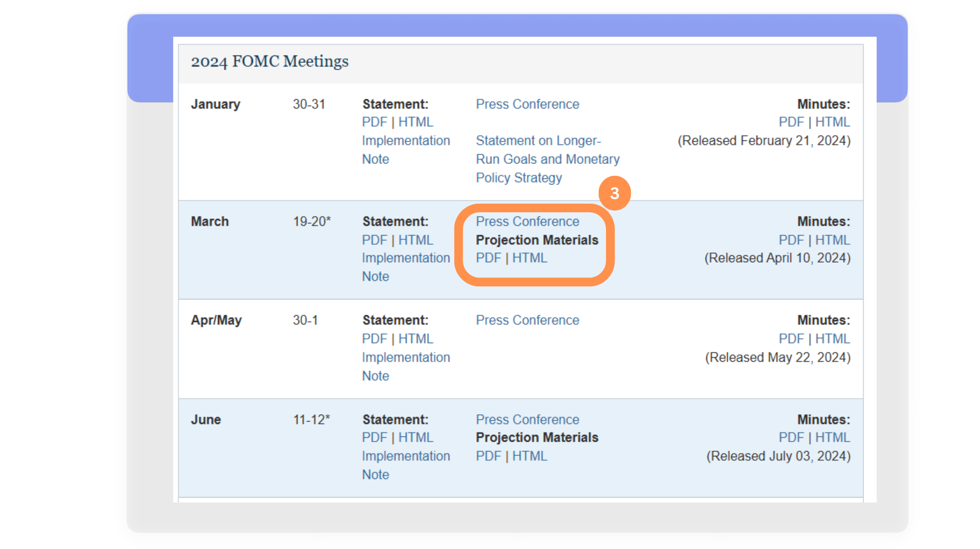Viewport: 980px width, 549px height.
Task: Select the 'March' month label
Action: tap(210, 222)
